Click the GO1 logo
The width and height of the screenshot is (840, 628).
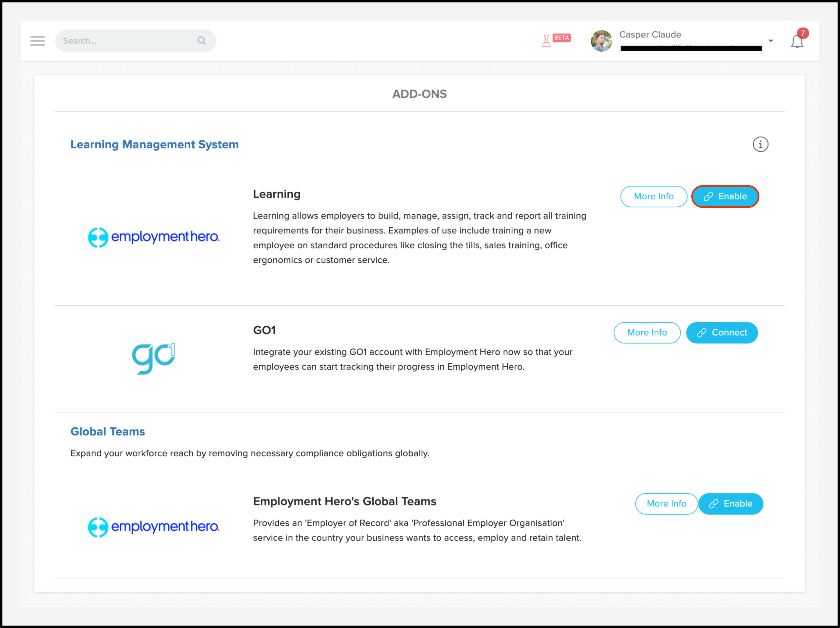click(x=153, y=358)
